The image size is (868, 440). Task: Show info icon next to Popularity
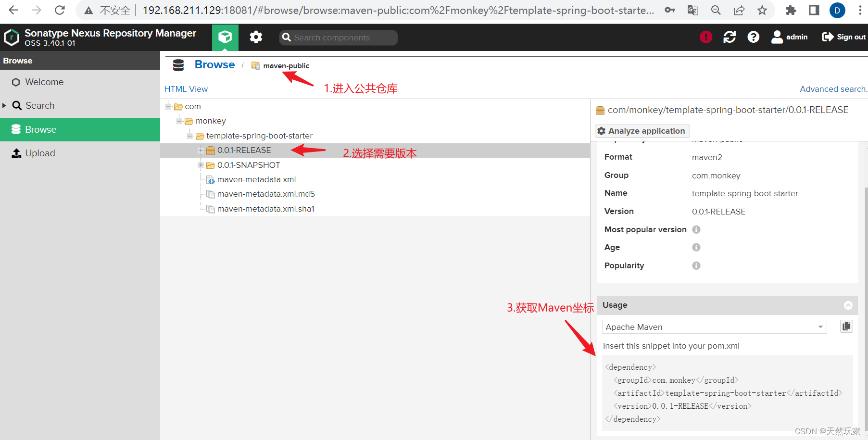pos(696,265)
